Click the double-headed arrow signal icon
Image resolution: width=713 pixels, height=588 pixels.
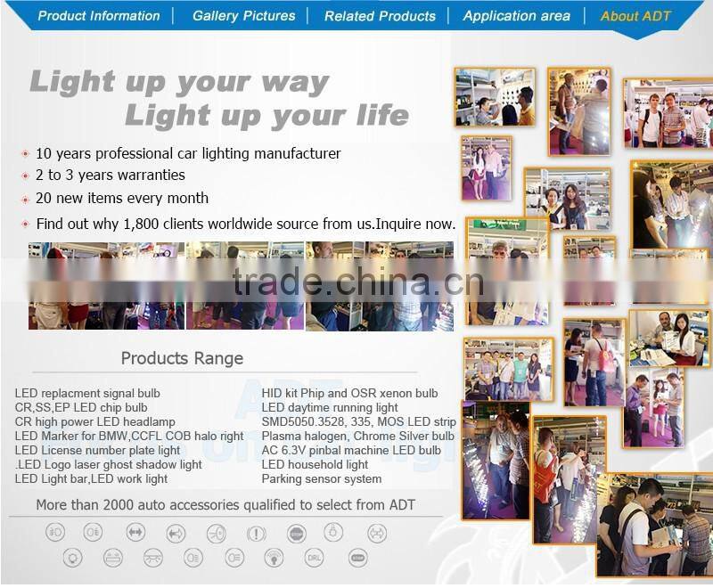[x=135, y=534]
